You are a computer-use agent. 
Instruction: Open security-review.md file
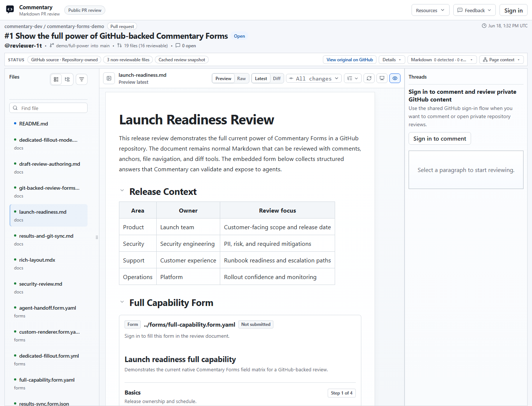click(x=48, y=288)
